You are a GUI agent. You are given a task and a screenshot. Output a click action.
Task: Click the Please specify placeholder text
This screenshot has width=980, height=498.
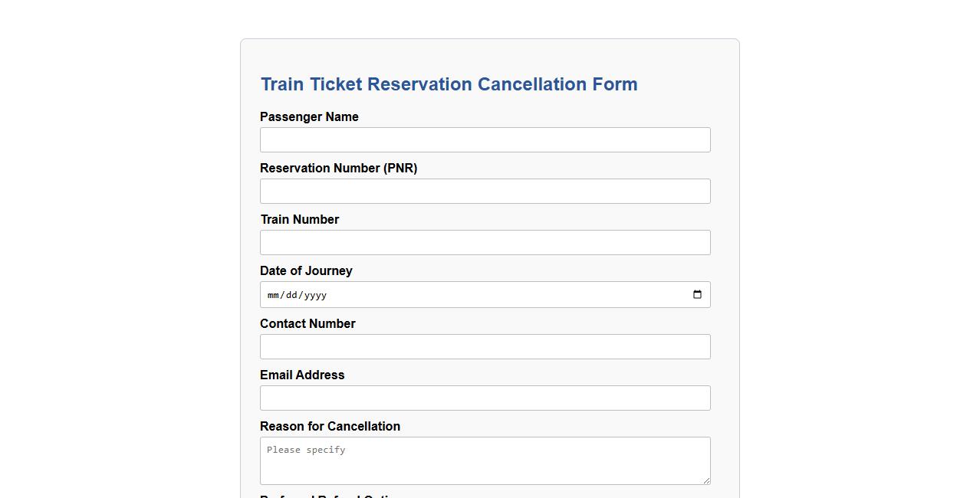[x=305, y=450]
